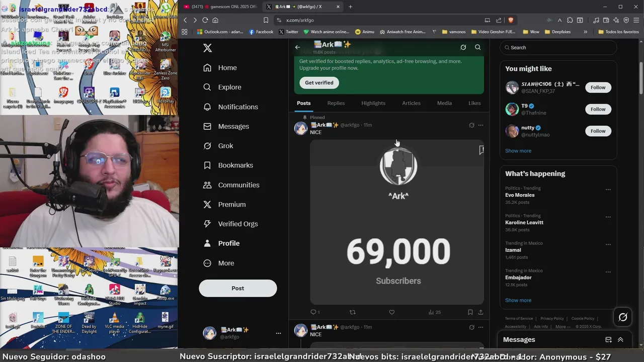Open Profile in X sidebar

[221, 243]
